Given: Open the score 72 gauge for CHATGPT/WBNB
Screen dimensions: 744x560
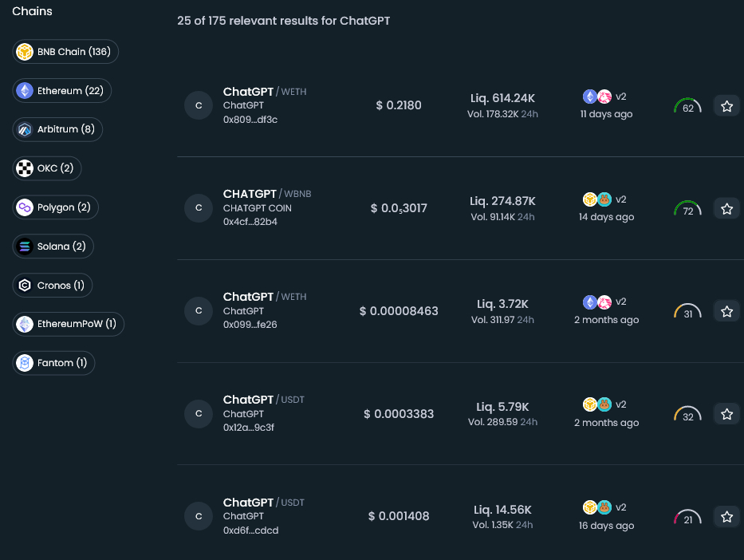Looking at the screenshot, I should [687, 210].
